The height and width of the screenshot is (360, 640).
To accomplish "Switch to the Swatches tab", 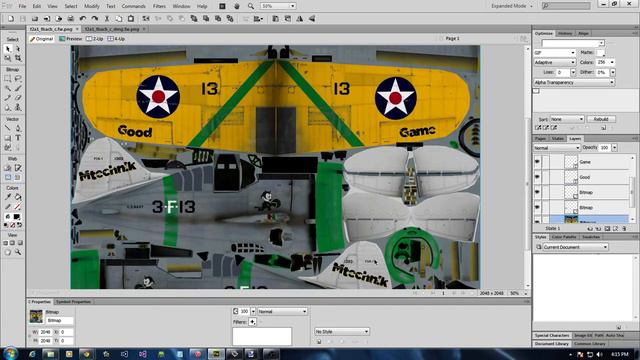I will click(591, 237).
